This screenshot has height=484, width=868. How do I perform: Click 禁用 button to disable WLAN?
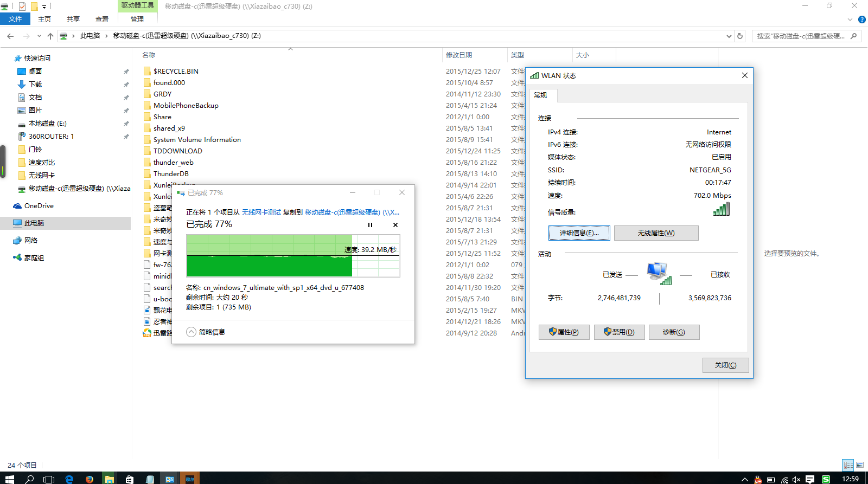(620, 332)
